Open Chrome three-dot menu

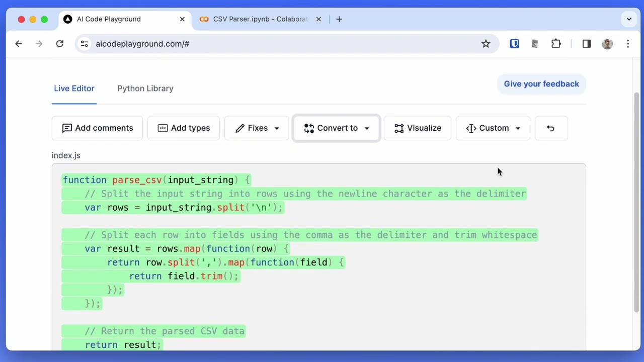click(x=628, y=44)
